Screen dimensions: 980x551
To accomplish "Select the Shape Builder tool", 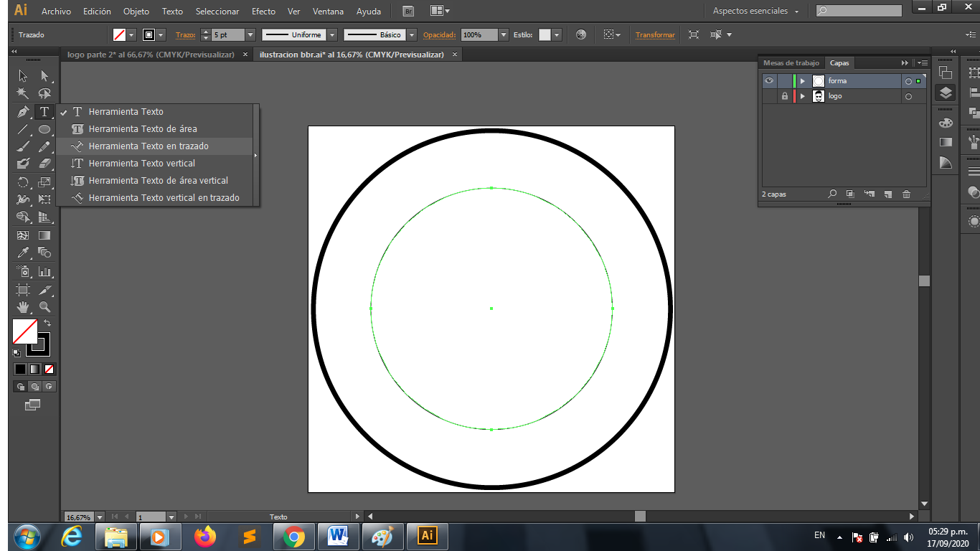I will 23,217.
